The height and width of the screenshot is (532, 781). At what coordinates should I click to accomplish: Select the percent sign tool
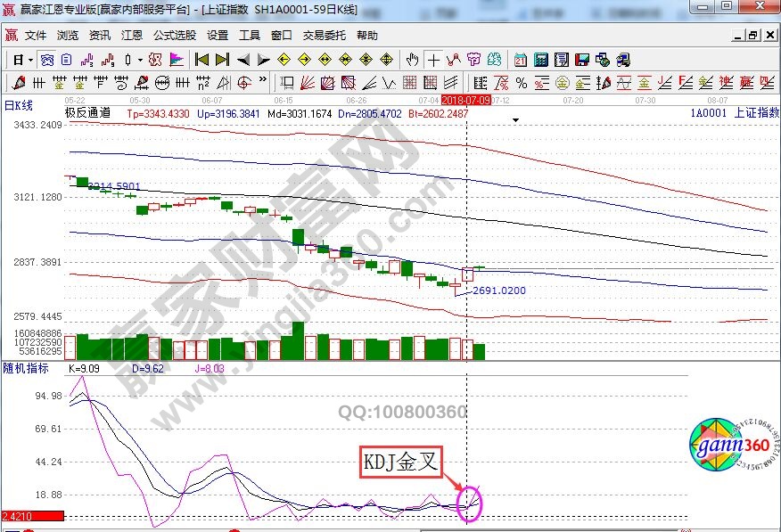pos(522,83)
